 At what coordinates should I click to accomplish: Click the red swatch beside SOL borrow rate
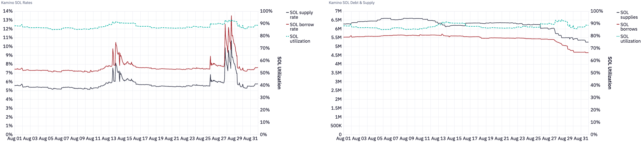click(288, 24)
